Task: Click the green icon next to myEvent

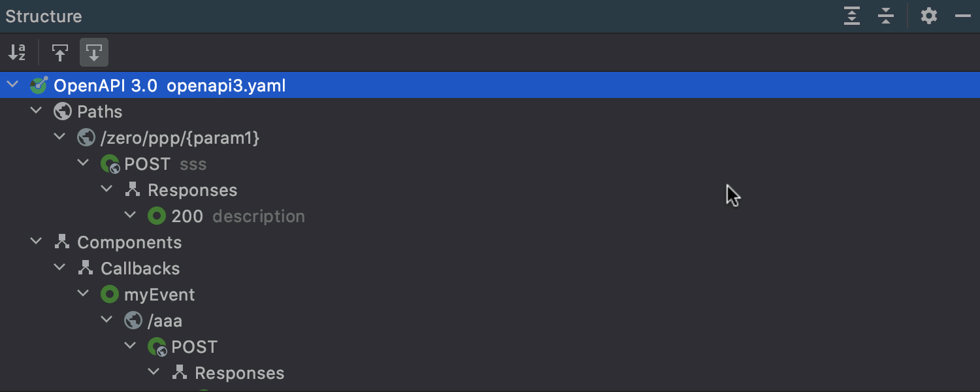Action: [110, 295]
